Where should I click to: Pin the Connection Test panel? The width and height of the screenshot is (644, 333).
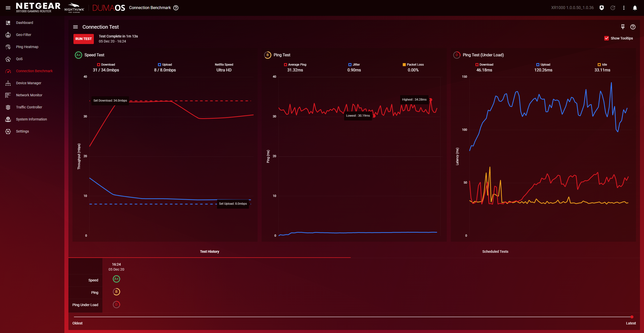pos(623,27)
